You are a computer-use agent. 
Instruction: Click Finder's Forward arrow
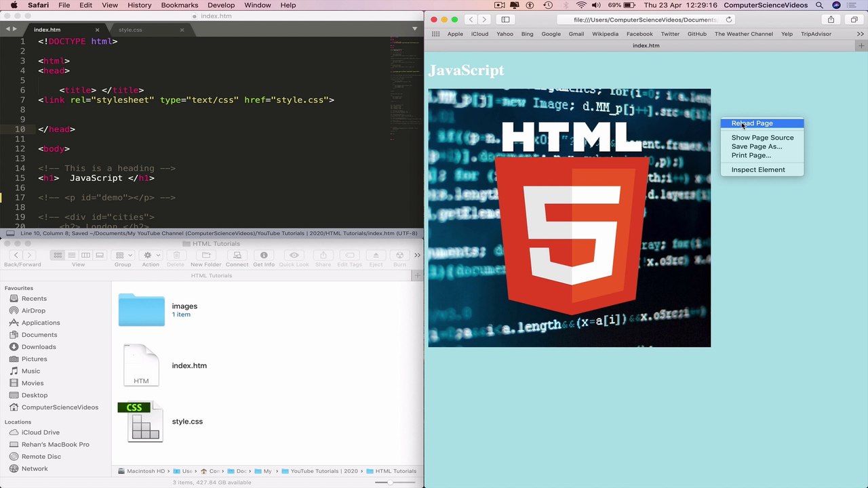click(x=29, y=255)
